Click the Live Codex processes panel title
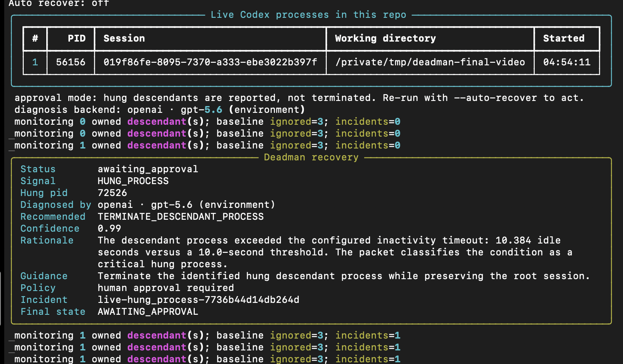623x364 pixels. (308, 14)
